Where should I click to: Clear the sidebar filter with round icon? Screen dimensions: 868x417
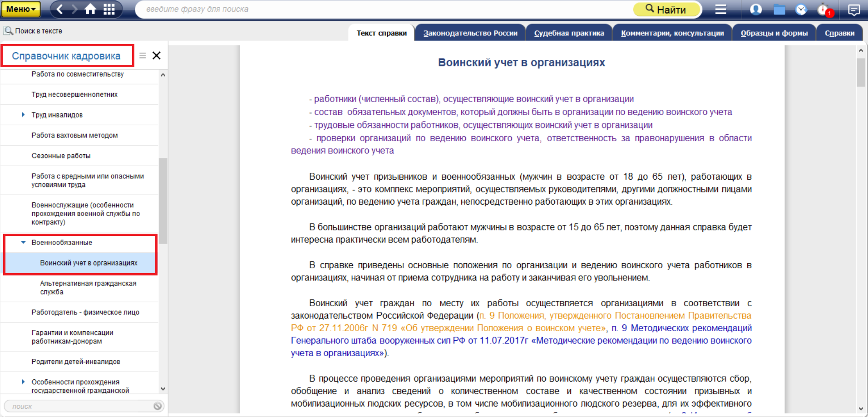pos(158,406)
